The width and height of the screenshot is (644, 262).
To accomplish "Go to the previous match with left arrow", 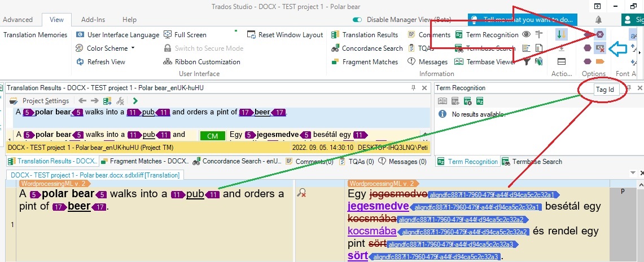I will click(x=82, y=101).
